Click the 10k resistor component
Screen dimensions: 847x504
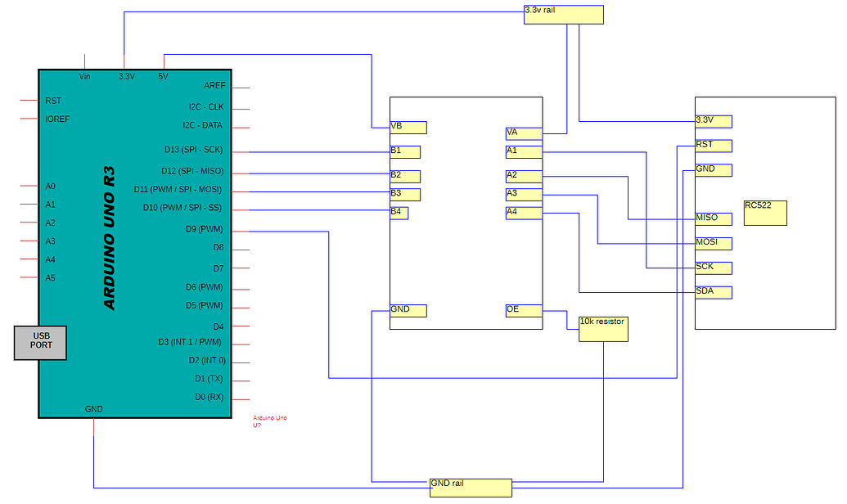click(602, 327)
